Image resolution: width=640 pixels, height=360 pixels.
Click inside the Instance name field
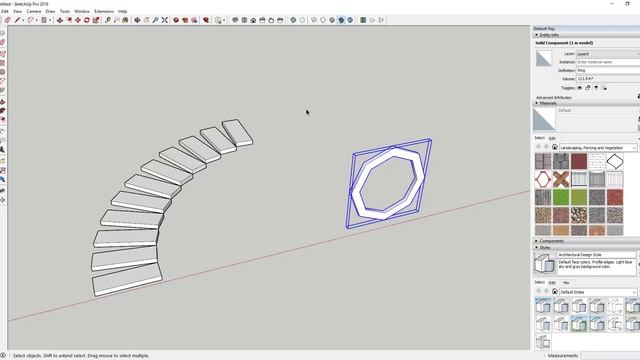(608, 62)
